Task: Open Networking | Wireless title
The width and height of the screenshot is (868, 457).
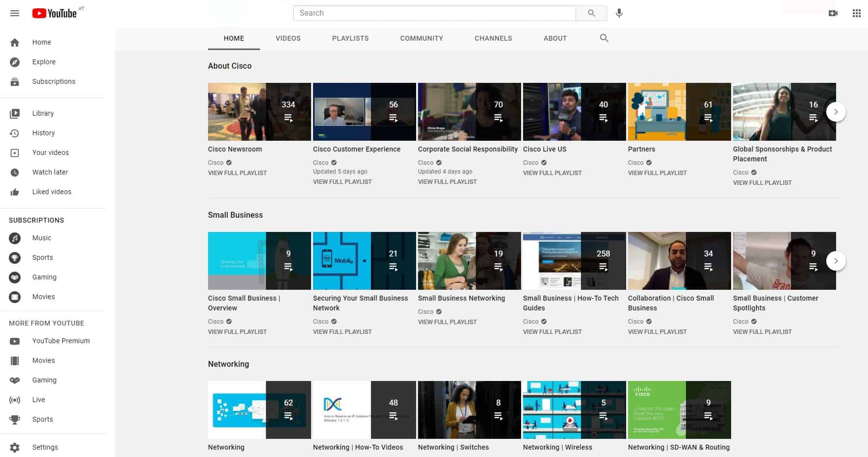Action: (557, 447)
